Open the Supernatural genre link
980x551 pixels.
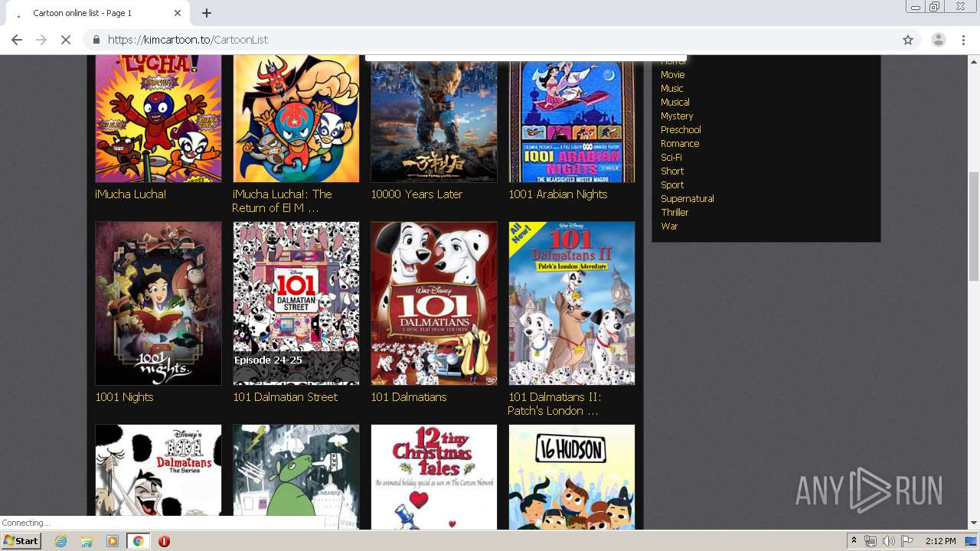[x=687, y=198]
